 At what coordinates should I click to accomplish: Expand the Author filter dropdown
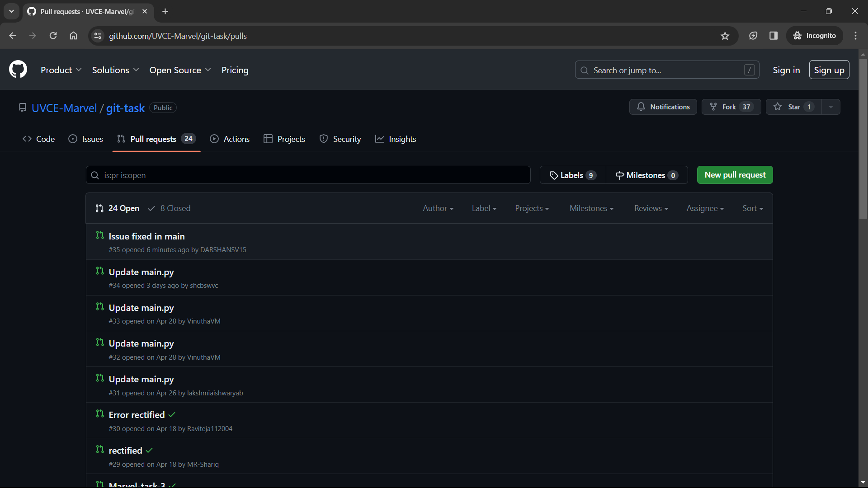[x=438, y=208]
